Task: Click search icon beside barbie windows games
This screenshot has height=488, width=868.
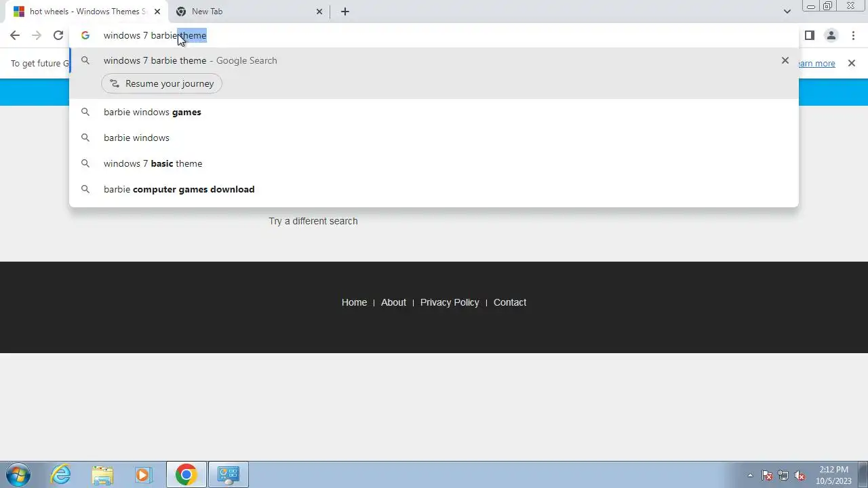Action: point(85,112)
